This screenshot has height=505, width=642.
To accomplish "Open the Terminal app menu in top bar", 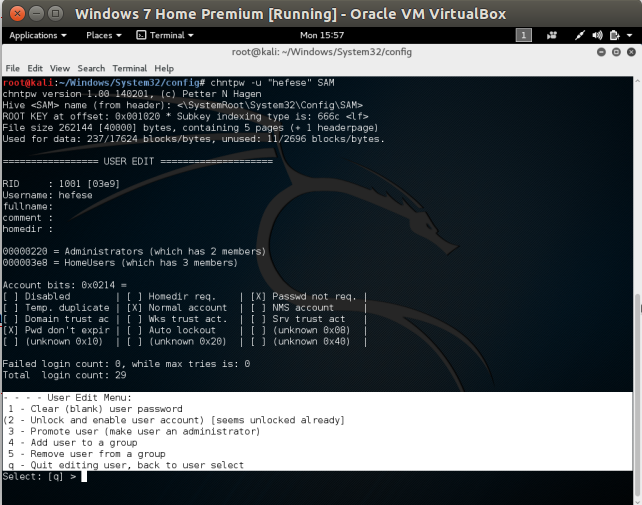I will coord(165,35).
